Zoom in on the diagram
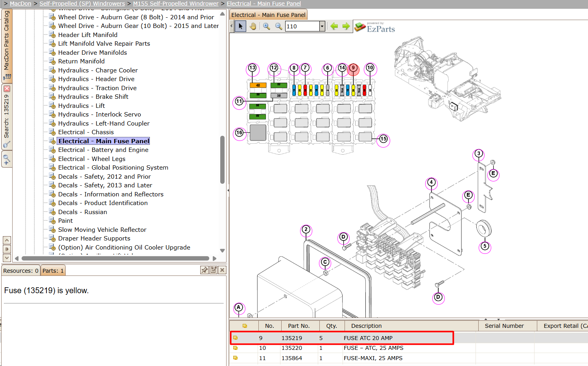This screenshot has height=366, width=588. [x=267, y=26]
